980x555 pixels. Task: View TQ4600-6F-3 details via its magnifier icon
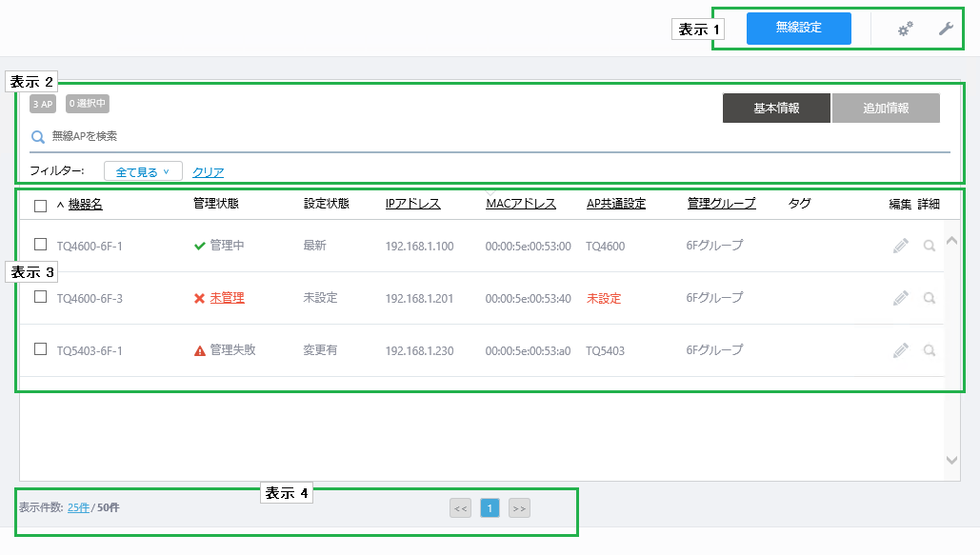click(930, 298)
